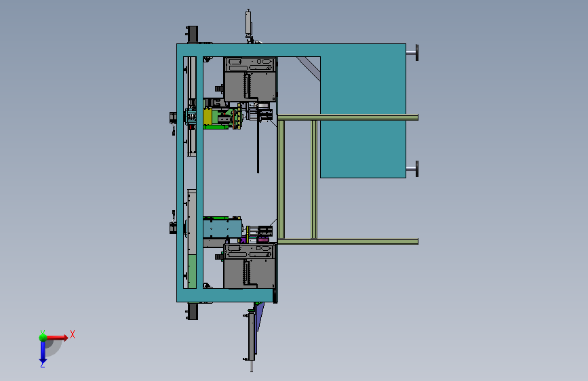The width and height of the screenshot is (588, 381).
Task: Select the yellow block in the upper mechanism
Action: [208, 116]
